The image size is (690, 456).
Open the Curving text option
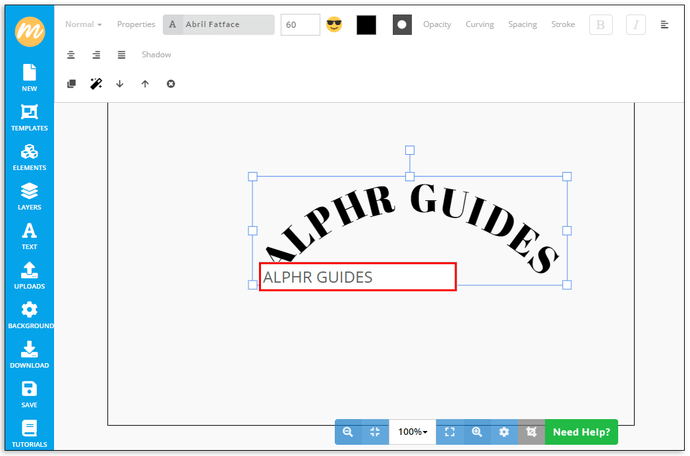coord(479,24)
